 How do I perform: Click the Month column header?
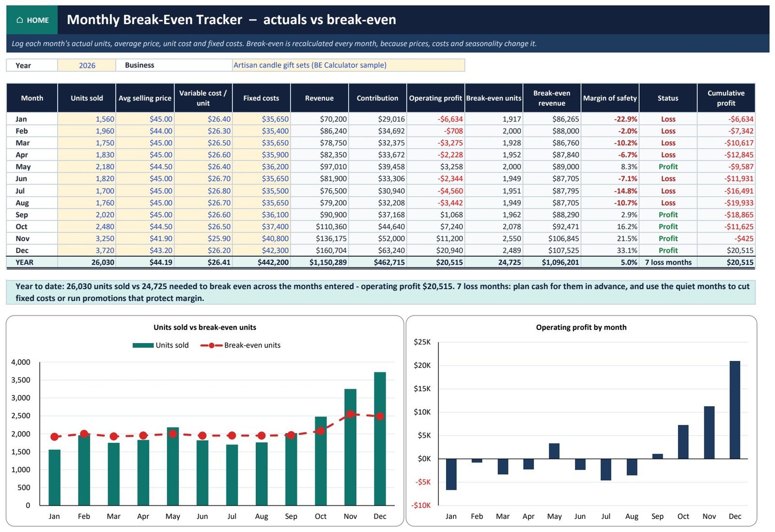click(x=32, y=98)
